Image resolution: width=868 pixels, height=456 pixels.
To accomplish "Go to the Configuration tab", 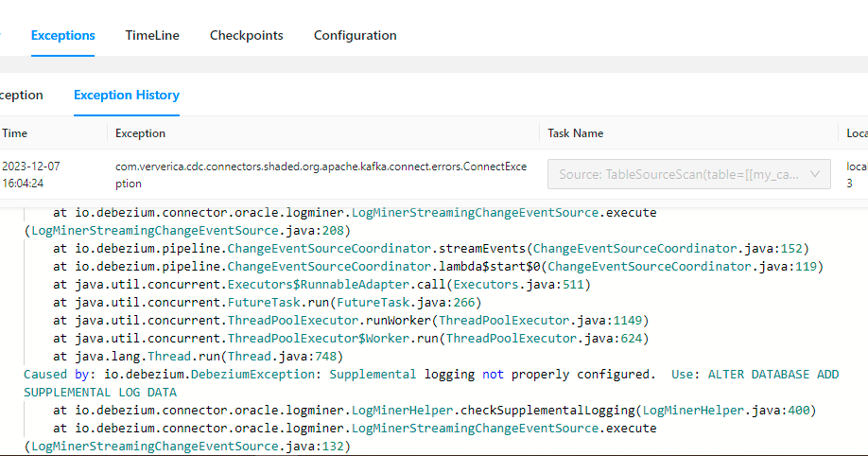I will tap(355, 35).
